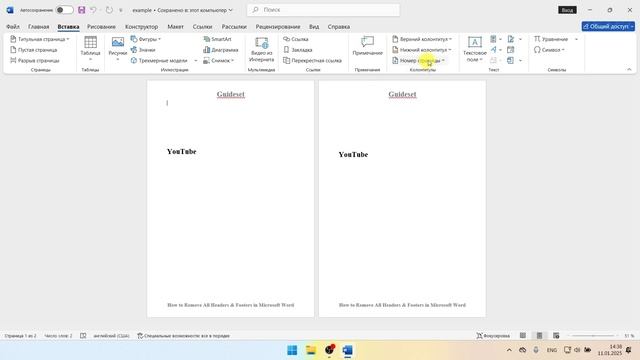Click the Диаграмма chart icon
Screen dimensions: 640x360
pos(207,50)
